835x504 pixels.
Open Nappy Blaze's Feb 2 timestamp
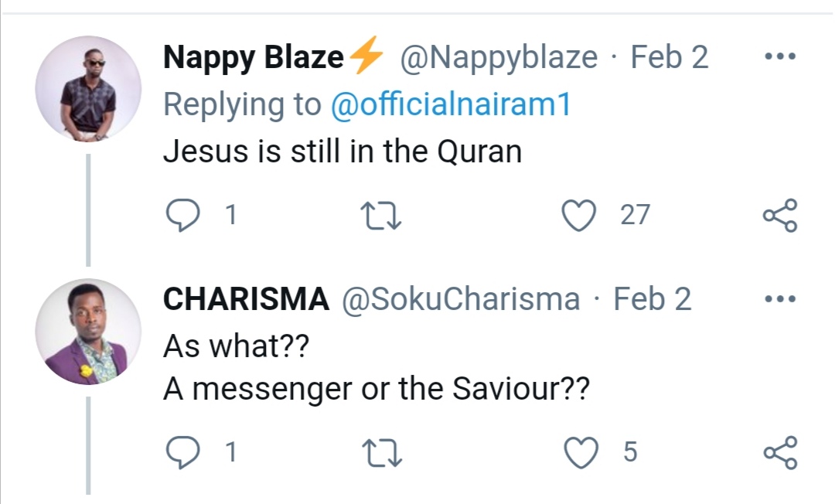[670, 58]
